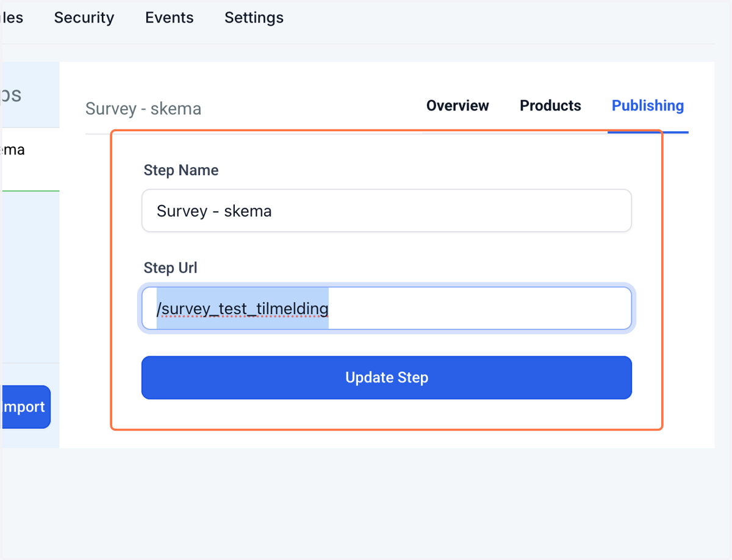Switch to the Products tab
The width and height of the screenshot is (732, 560).
550,106
